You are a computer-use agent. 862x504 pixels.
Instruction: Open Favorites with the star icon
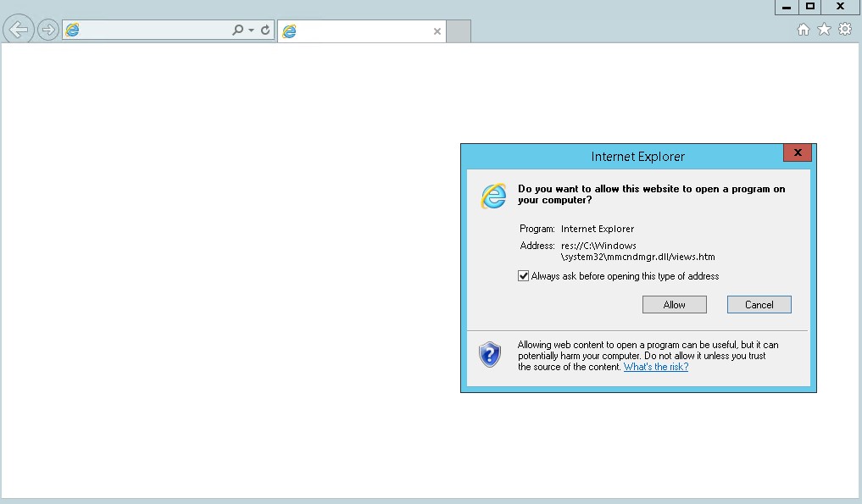click(x=824, y=29)
